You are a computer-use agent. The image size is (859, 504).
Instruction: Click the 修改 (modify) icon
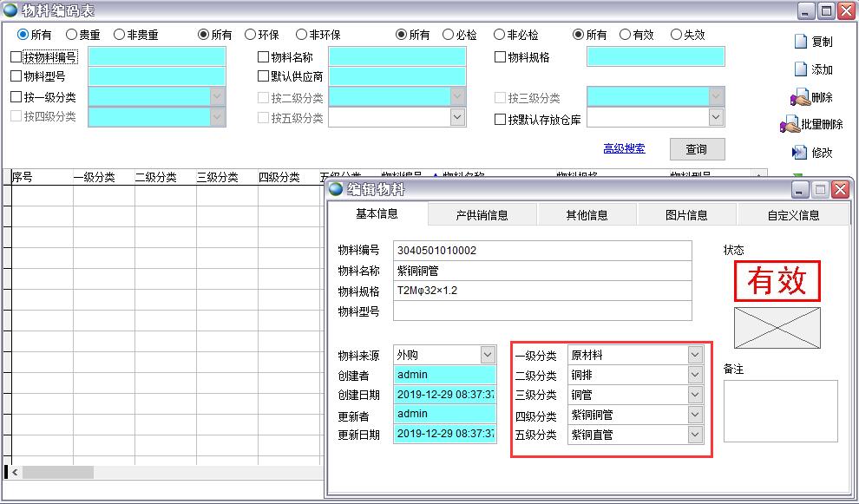(800, 153)
